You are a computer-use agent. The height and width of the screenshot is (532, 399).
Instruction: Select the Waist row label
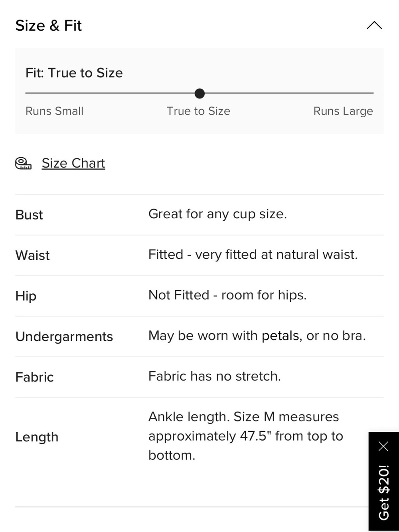33,255
